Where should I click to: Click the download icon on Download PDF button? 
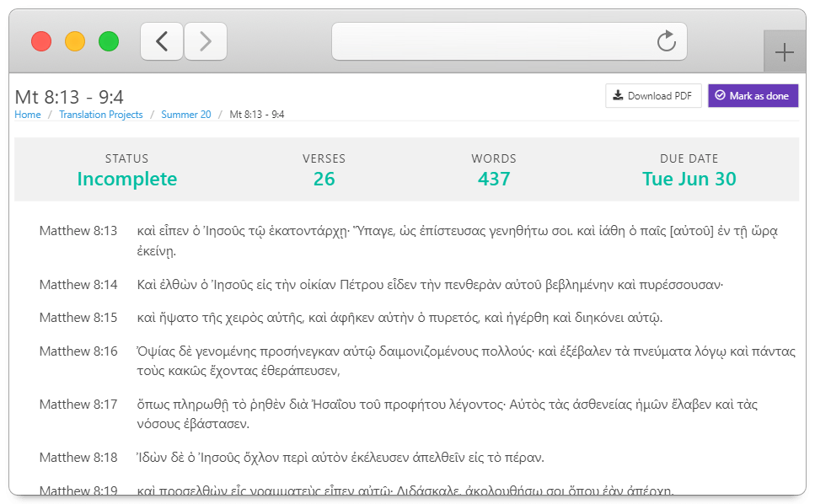616,95
